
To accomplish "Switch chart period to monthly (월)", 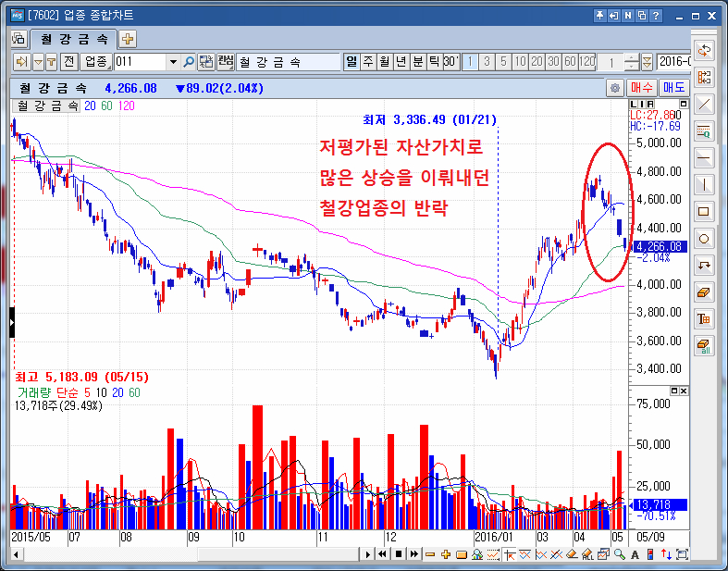I will (384, 62).
